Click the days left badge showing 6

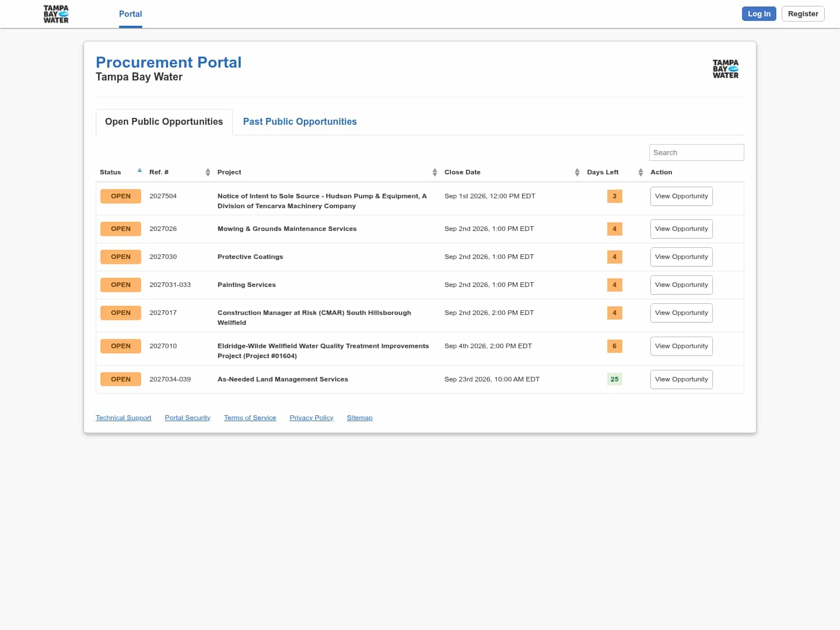tap(614, 346)
